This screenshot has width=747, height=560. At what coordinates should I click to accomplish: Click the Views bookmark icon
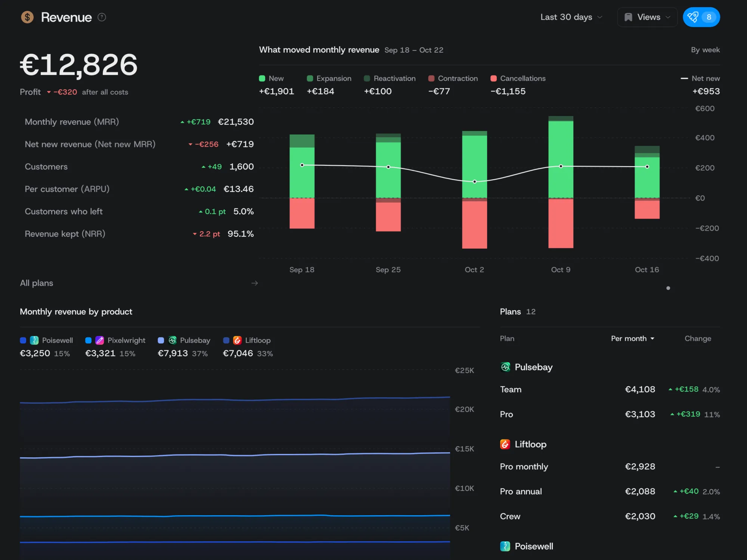(x=628, y=17)
